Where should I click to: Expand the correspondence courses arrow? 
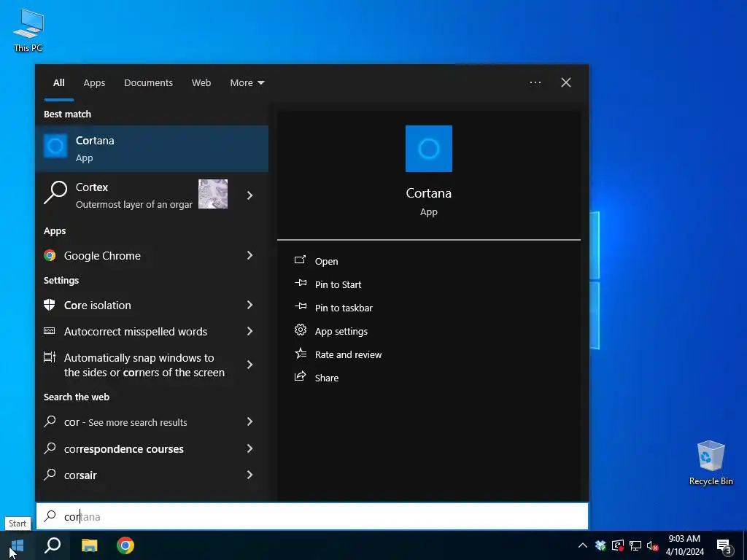coord(249,448)
